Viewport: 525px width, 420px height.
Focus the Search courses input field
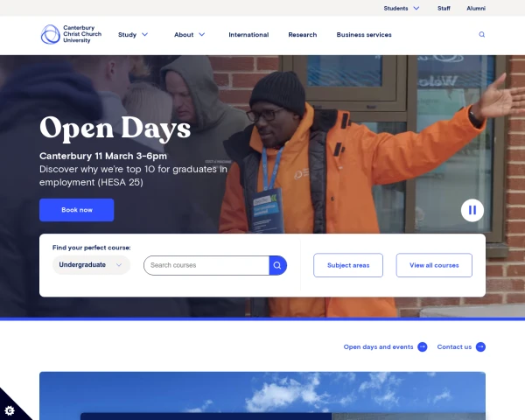coord(206,265)
